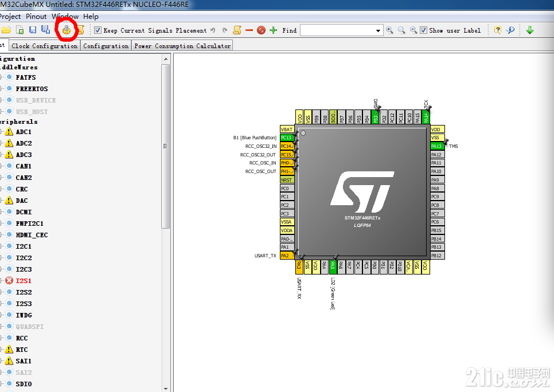Click the tree panel scroll up arrow
554x392 pixels.
pyautogui.click(x=166, y=59)
